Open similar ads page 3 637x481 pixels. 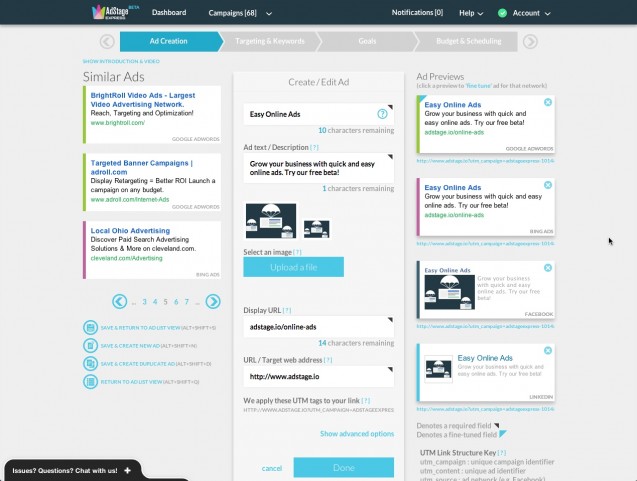[144, 302]
